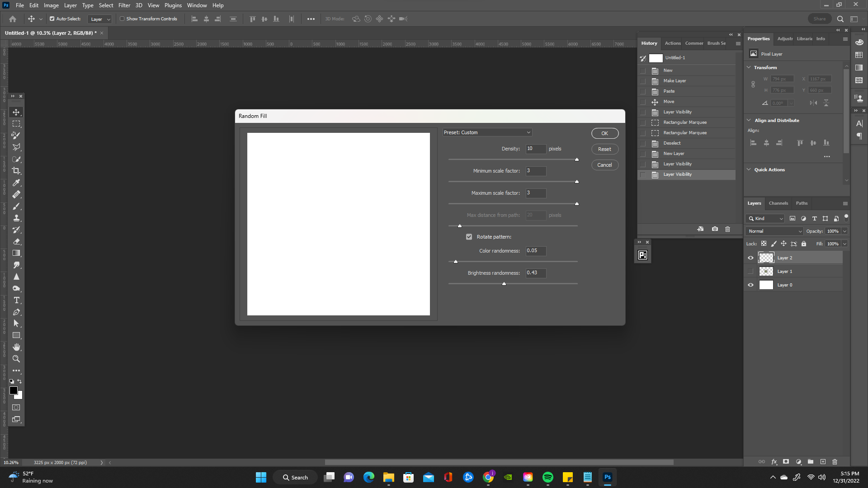The height and width of the screenshot is (488, 868).
Task: Select the Crop tool
Action: pyautogui.click(x=16, y=171)
